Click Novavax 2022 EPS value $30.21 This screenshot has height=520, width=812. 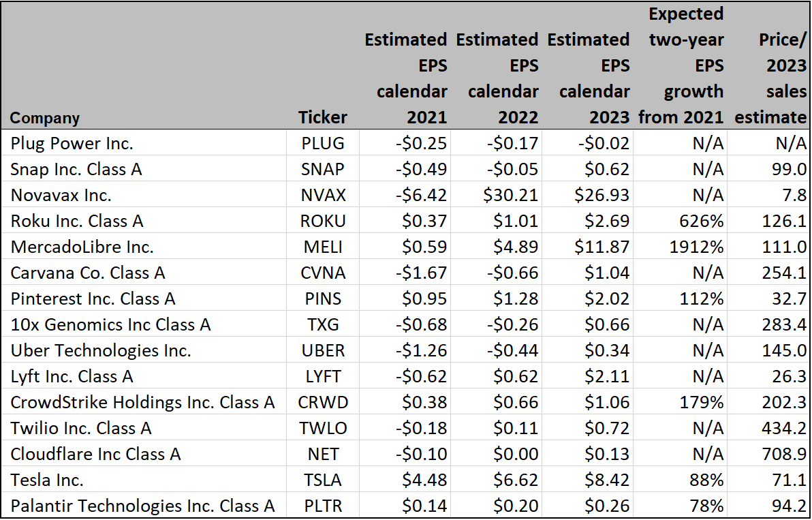point(510,195)
